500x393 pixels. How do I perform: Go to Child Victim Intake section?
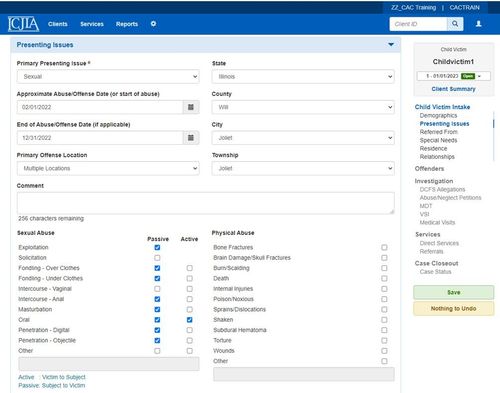pyautogui.click(x=442, y=107)
